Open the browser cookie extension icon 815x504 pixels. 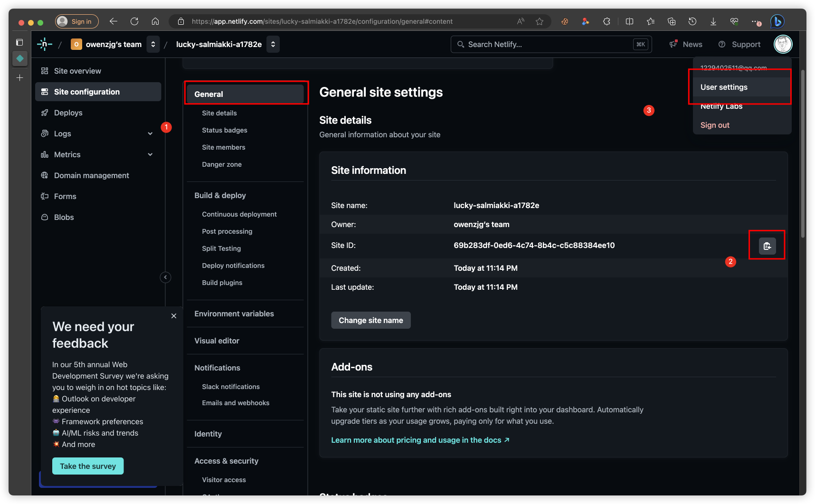click(565, 21)
